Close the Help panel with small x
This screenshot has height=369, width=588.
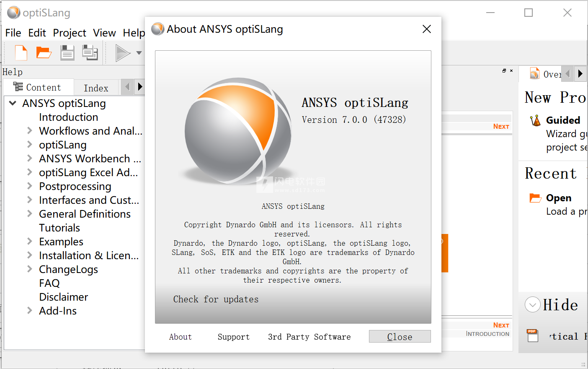511,70
